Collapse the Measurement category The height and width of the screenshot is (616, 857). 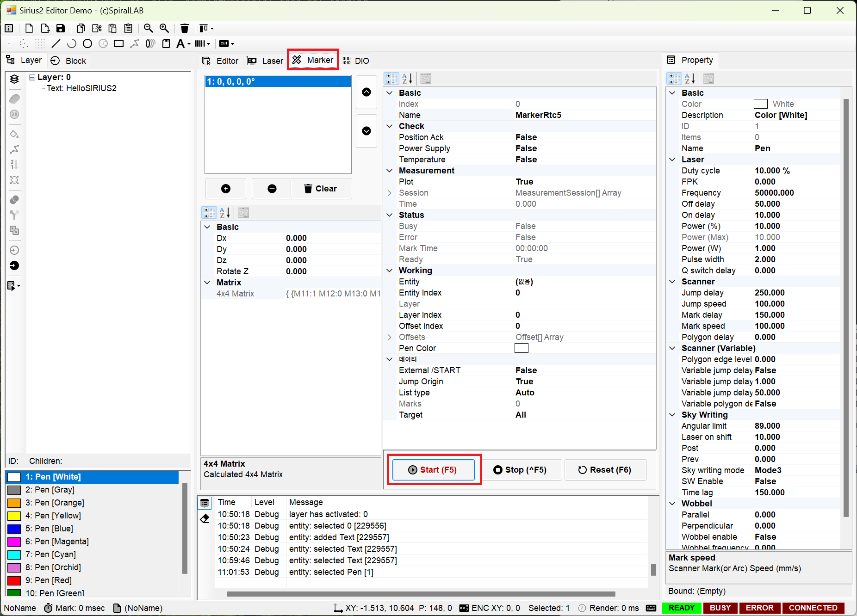[x=390, y=171]
